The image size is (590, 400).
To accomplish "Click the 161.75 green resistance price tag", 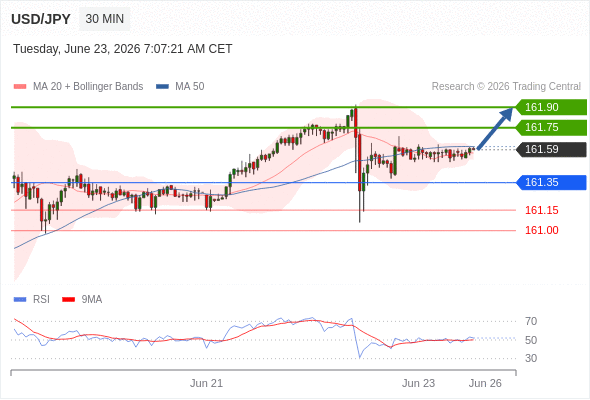I will coord(551,128).
